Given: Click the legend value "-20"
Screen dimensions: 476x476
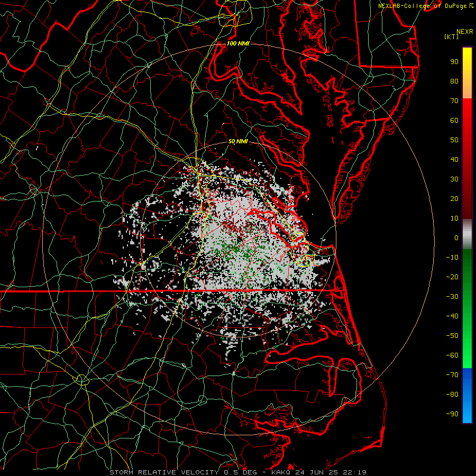Looking at the screenshot, I should 452,277.
